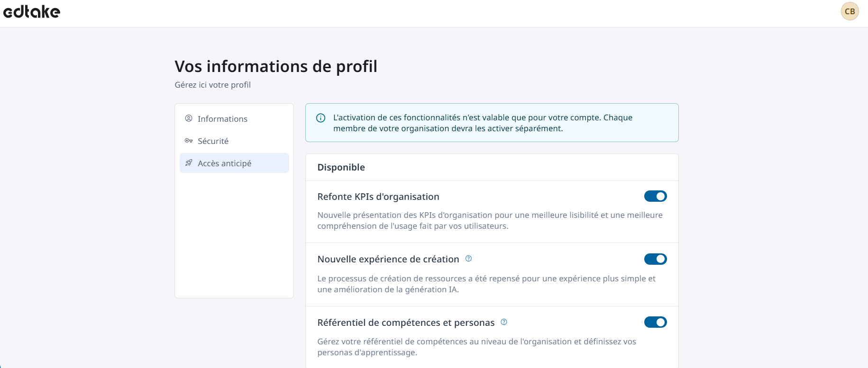Click the info icon in the notice banner
The image size is (868, 368).
click(321, 118)
